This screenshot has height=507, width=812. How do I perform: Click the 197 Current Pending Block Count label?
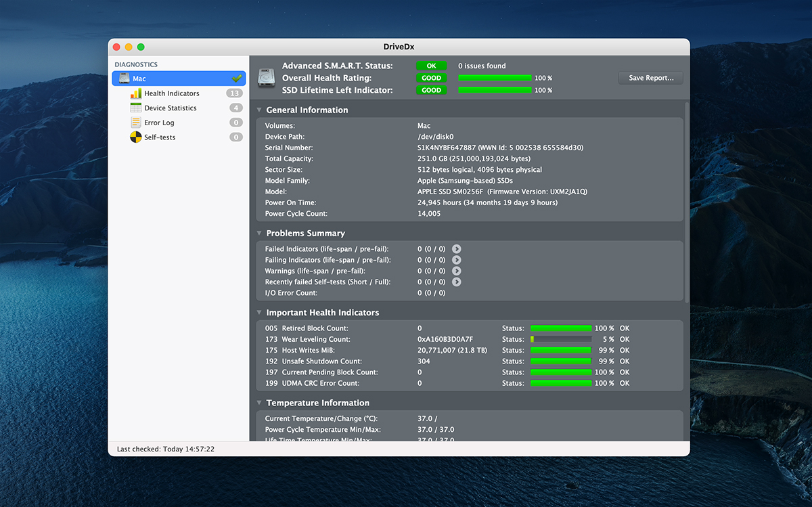pyautogui.click(x=321, y=372)
